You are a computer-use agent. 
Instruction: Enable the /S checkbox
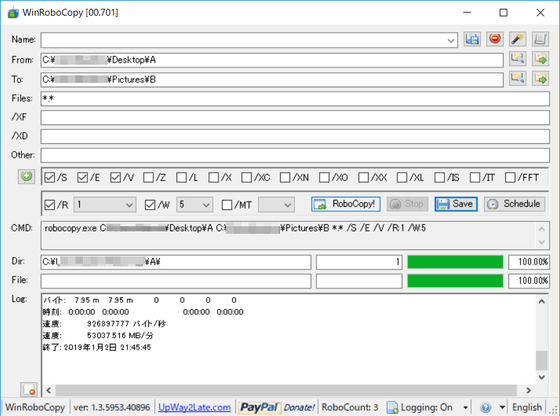coord(50,177)
